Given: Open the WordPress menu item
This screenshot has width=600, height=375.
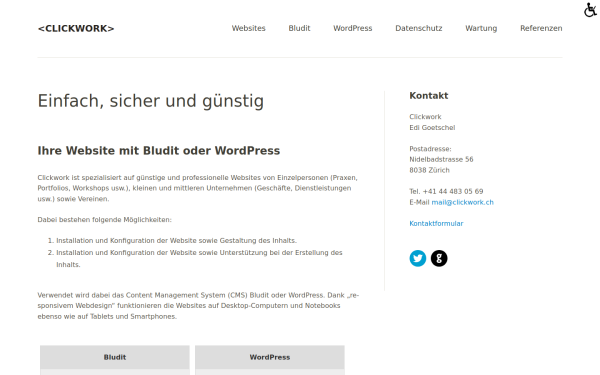Looking at the screenshot, I should coord(352,28).
